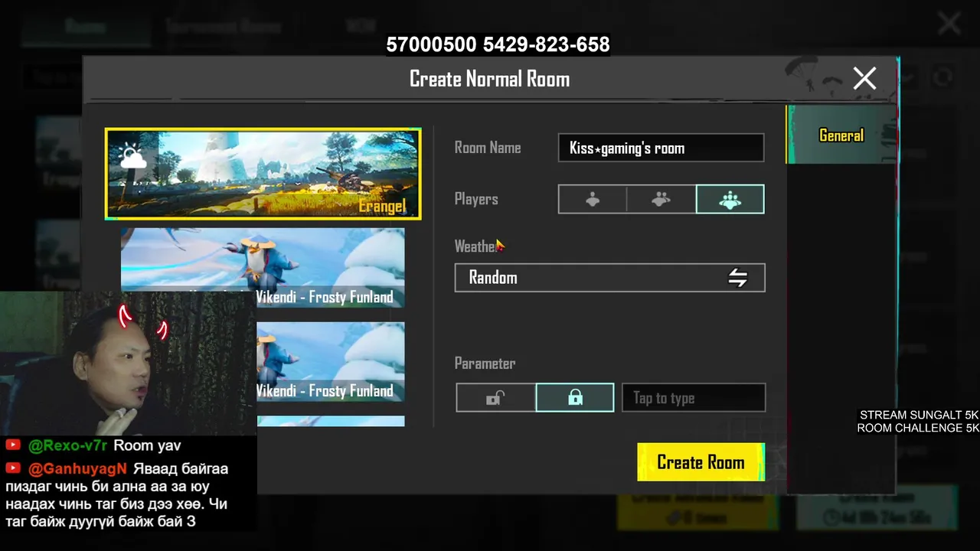Select the first Vikendi Frosty Funland map
980x551 pixels.
[263, 268]
